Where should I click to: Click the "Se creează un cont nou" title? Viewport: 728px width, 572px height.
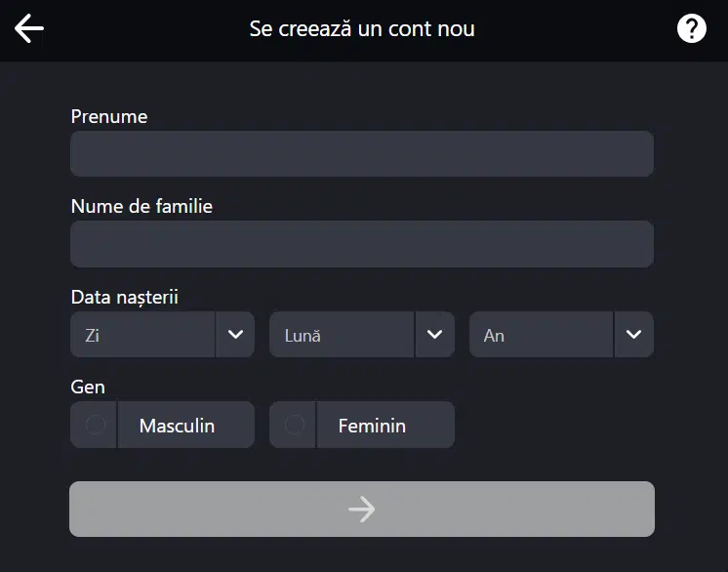(362, 28)
